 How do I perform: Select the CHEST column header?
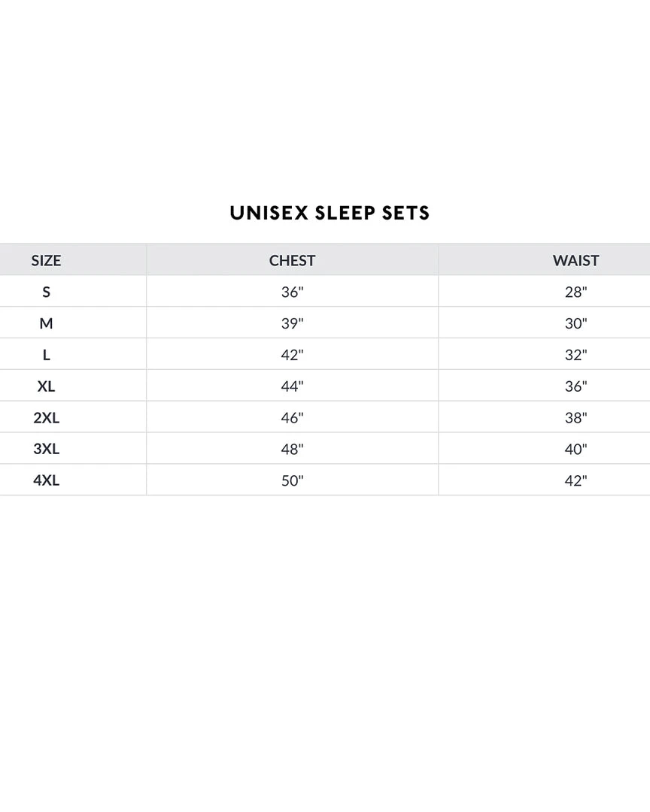pos(292,260)
